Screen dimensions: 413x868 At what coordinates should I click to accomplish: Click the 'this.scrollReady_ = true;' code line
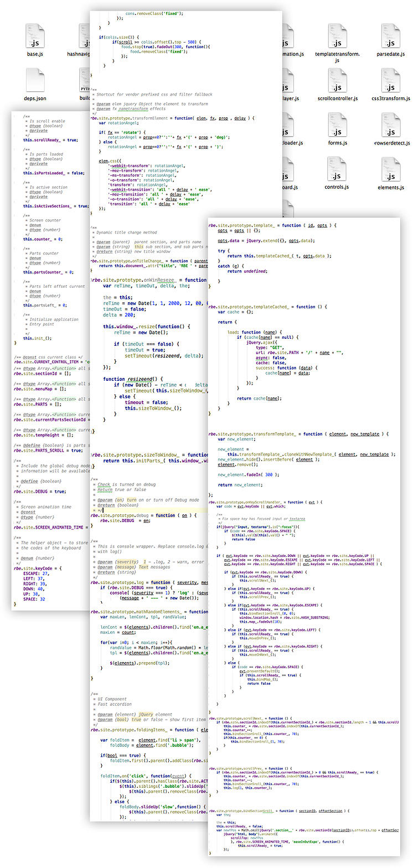click(x=50, y=140)
